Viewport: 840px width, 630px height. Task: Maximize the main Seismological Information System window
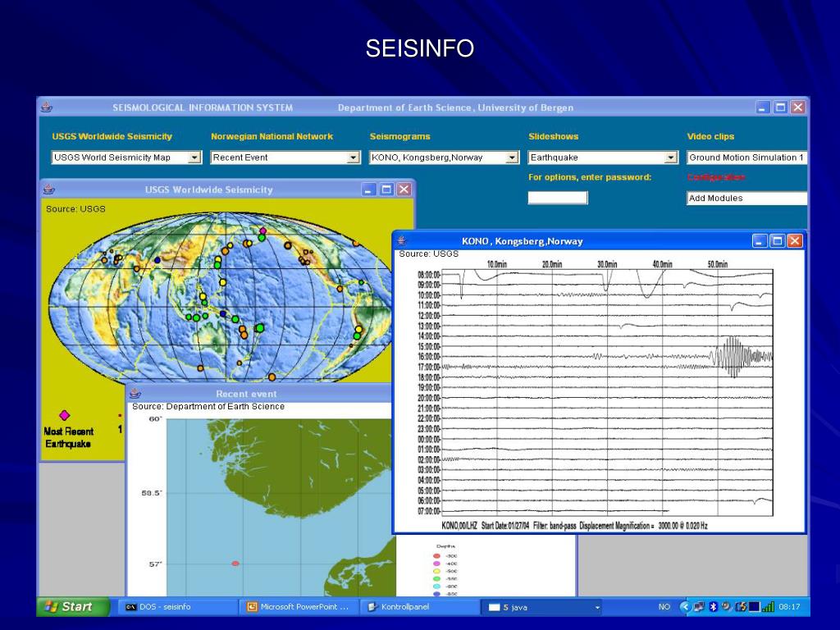pos(781,107)
